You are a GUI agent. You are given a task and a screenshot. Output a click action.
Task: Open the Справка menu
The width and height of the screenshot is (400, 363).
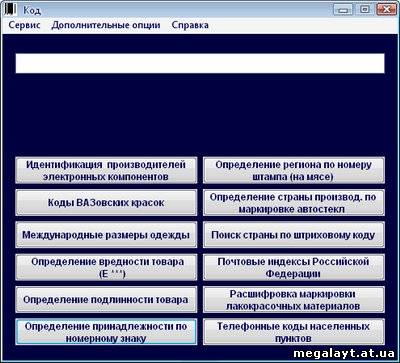[190, 25]
